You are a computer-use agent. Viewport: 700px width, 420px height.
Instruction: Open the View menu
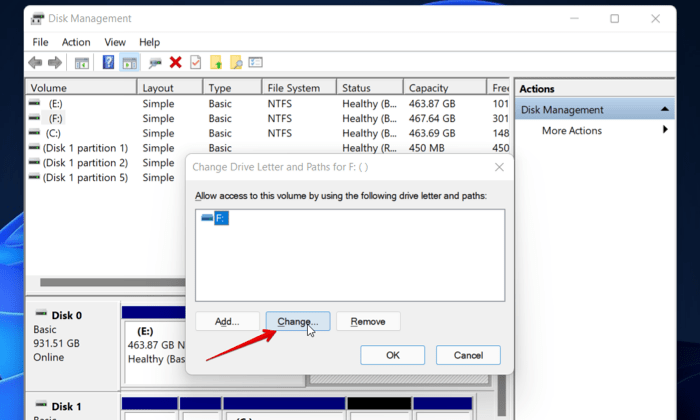(115, 42)
